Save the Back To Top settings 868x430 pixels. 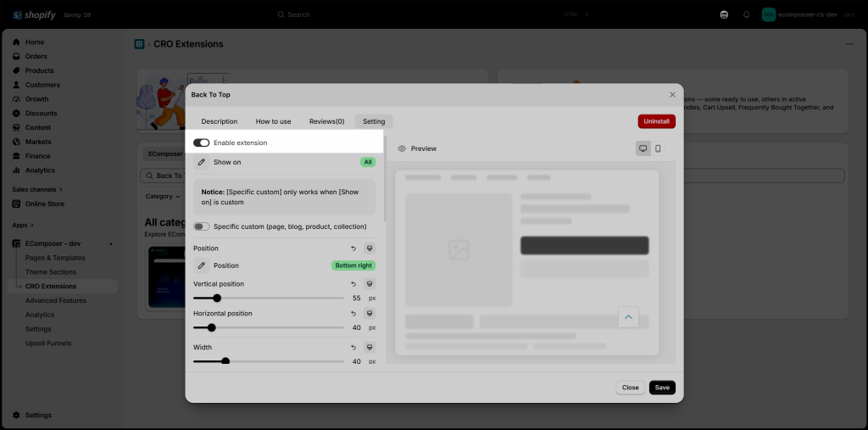662,388
